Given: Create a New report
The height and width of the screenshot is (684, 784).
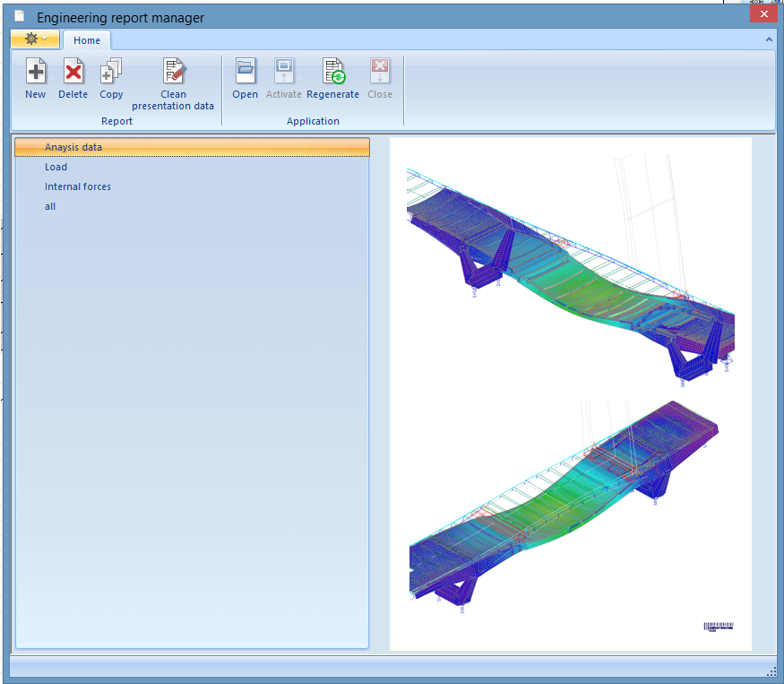Looking at the screenshot, I should point(36,79).
